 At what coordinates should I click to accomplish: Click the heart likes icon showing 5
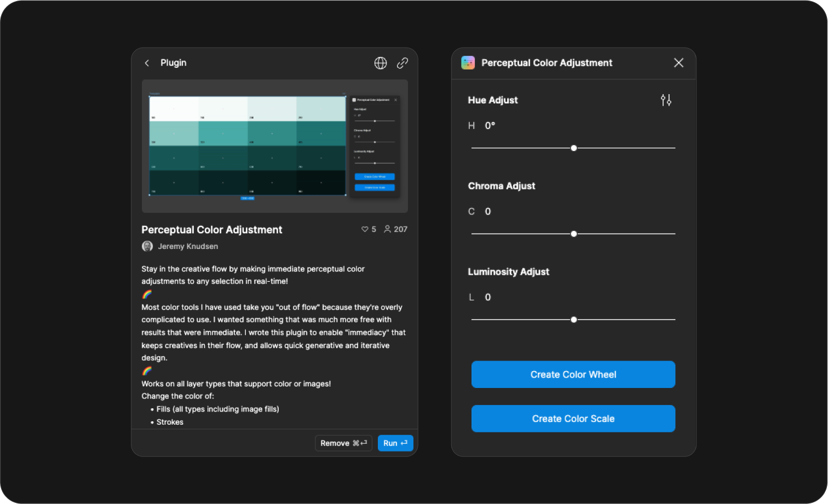[x=365, y=229]
